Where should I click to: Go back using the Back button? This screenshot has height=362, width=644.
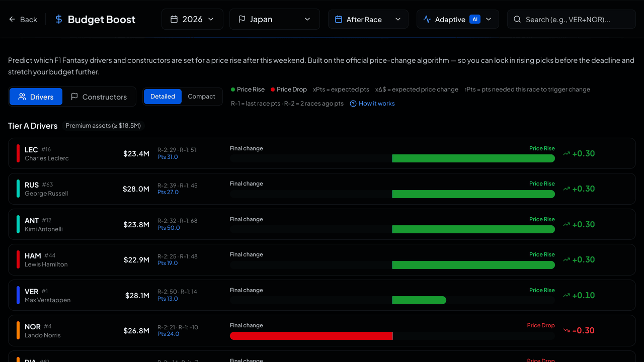pos(23,20)
